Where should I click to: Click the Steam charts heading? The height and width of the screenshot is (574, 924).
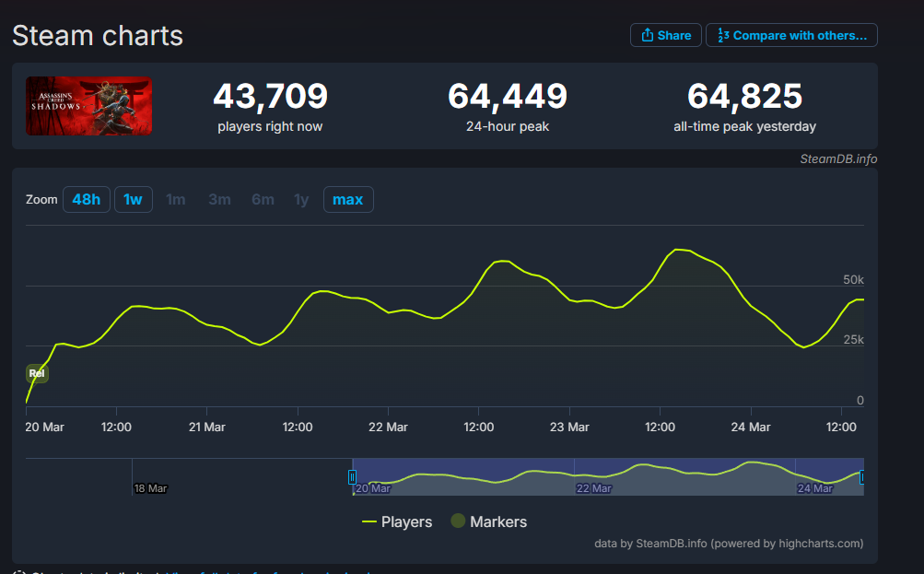click(x=98, y=35)
